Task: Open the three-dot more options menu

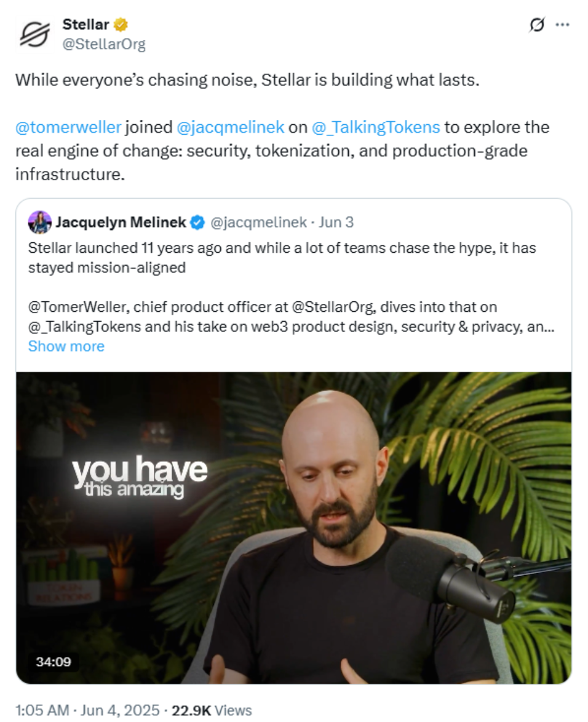Action: pyautogui.click(x=562, y=25)
